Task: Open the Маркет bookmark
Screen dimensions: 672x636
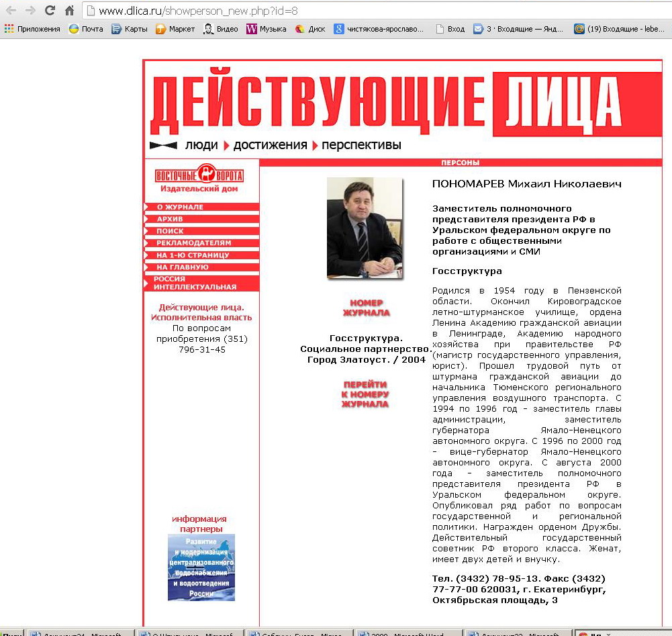Action: (x=175, y=29)
